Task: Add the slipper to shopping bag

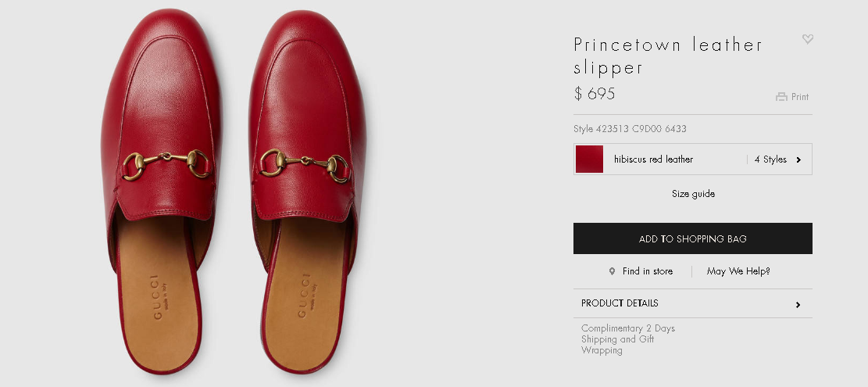Action: 692,238
